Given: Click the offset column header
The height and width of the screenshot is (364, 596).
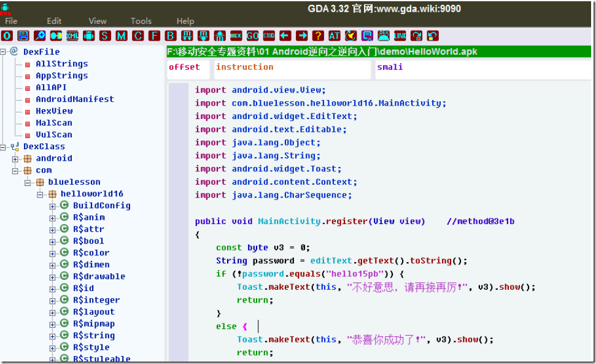Looking at the screenshot, I should tap(188, 69).
